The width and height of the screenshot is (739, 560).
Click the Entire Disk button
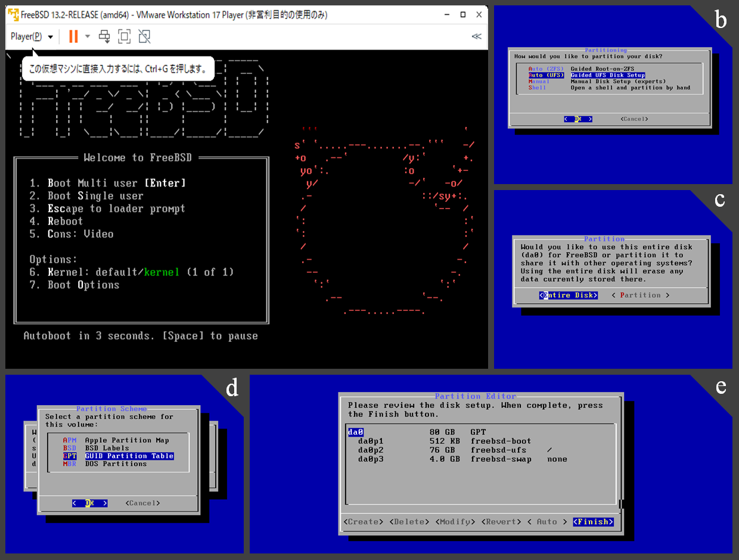[x=568, y=295]
